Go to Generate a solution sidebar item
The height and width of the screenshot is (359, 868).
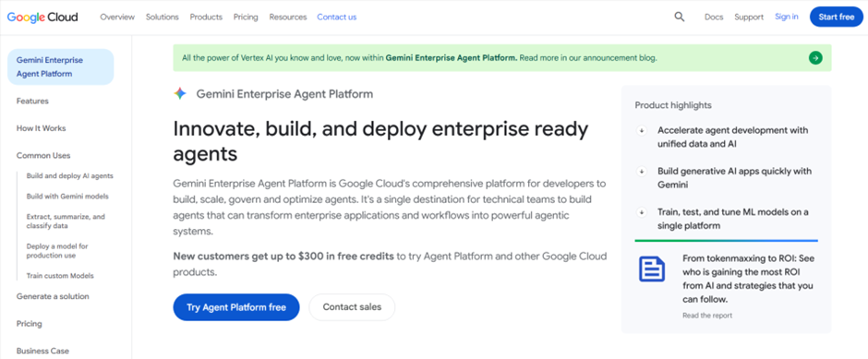(53, 296)
